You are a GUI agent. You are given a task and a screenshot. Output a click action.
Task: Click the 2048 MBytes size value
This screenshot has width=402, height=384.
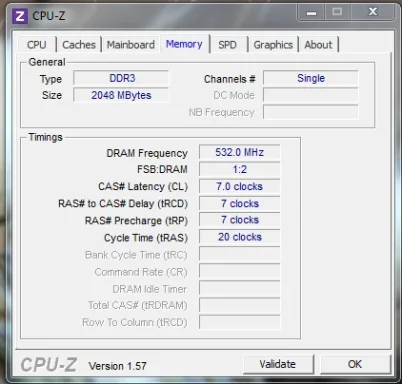121,95
